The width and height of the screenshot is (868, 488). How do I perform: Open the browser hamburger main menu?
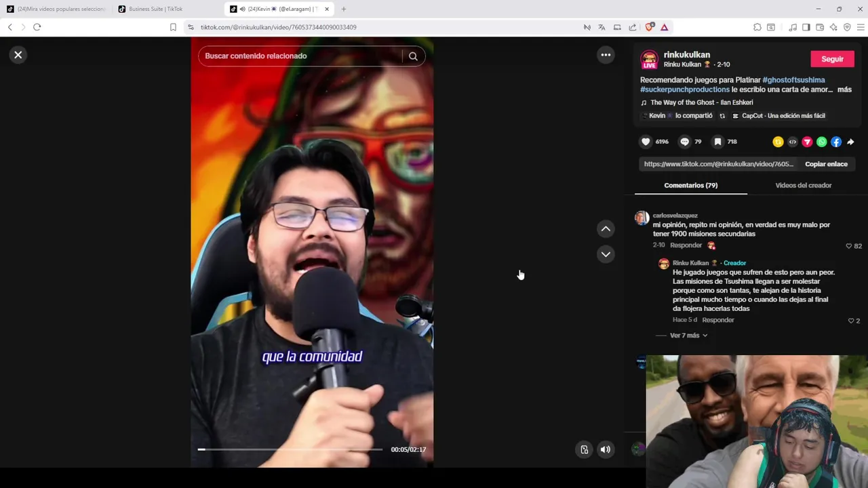coord(861,27)
